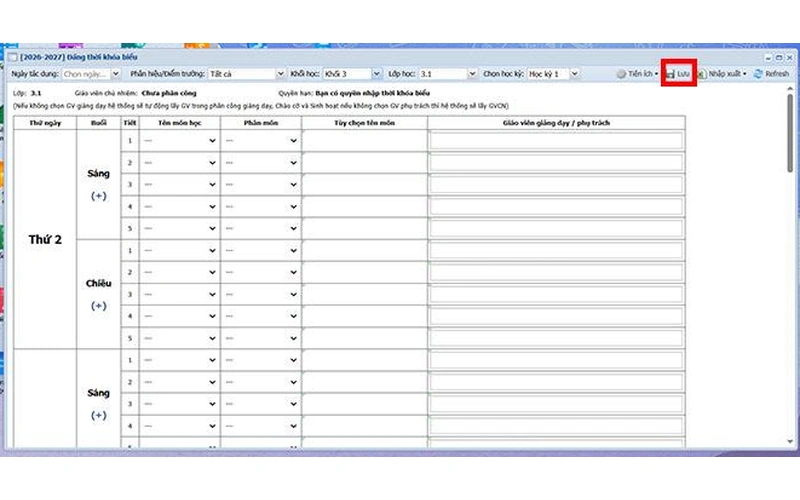Click Tùy chọn tên môn cell for Thứ 2 Sáng tiết 2
Image resolution: width=800 pixels, height=500 pixels.
coord(364,163)
